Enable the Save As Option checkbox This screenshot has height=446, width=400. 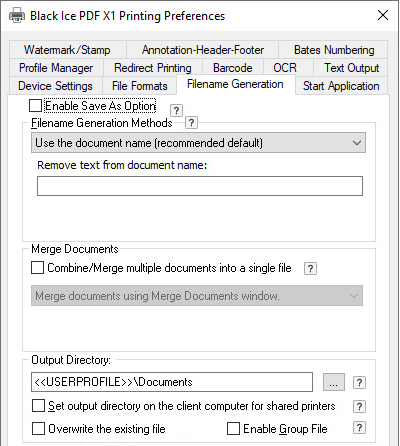pos(35,106)
